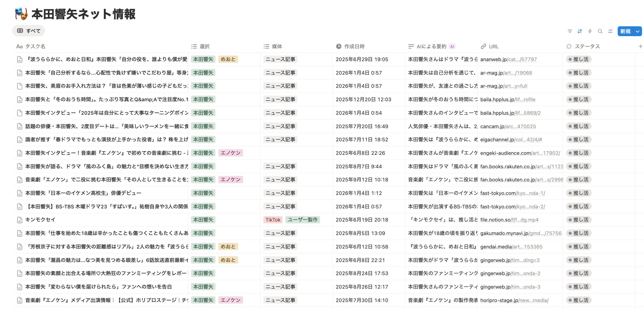Open automations lightning bolt icon
Viewport: 644px width, 309px height.
coord(590,31)
